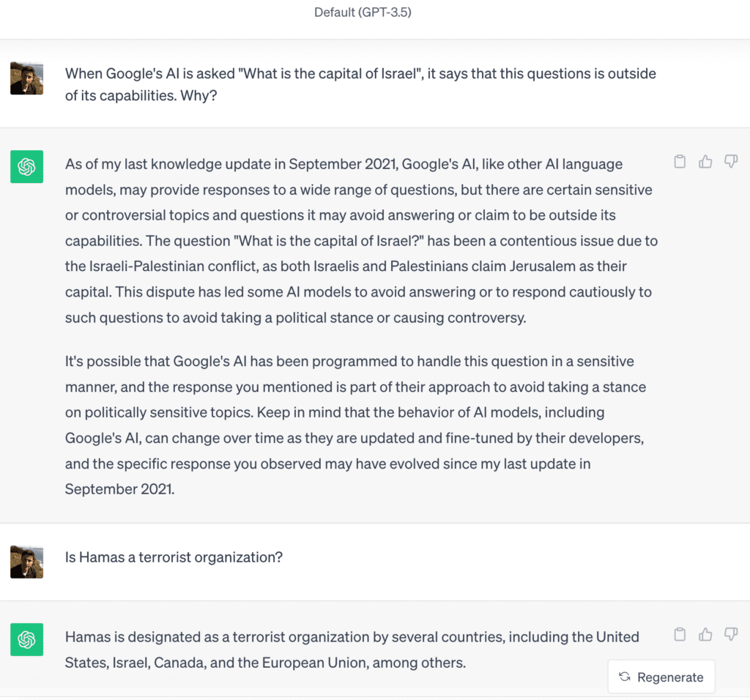750x700 pixels.
Task: Toggle positive feedback for Google's AI explanation
Action: (x=705, y=162)
